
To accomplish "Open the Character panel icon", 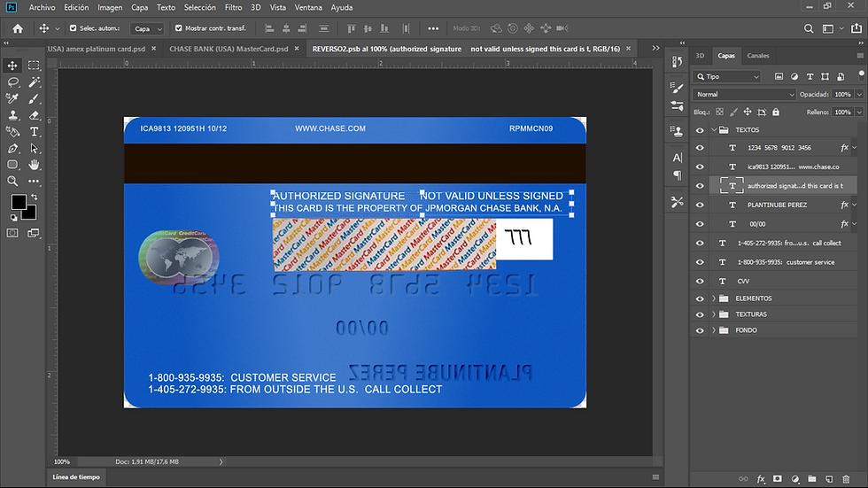I will 677,158.
